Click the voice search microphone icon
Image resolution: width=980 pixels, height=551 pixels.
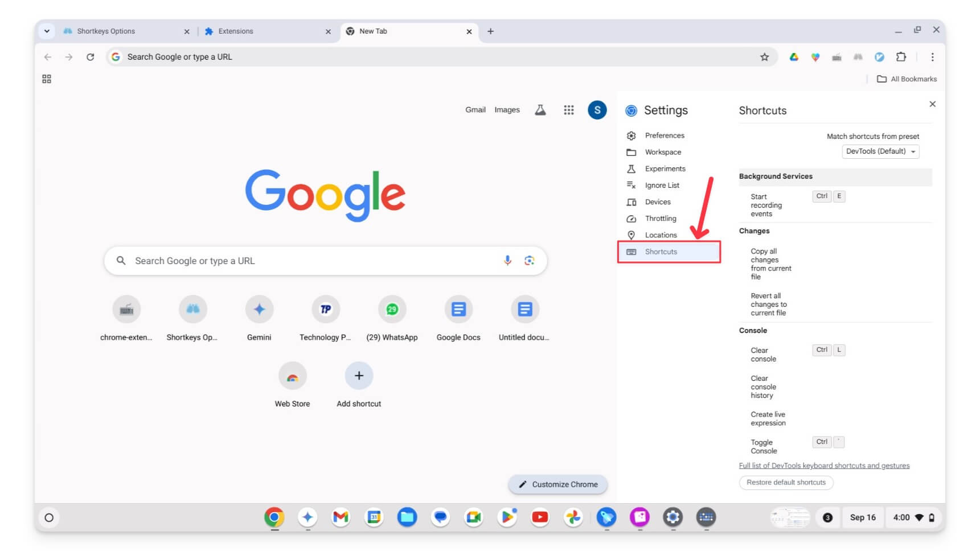507,261
